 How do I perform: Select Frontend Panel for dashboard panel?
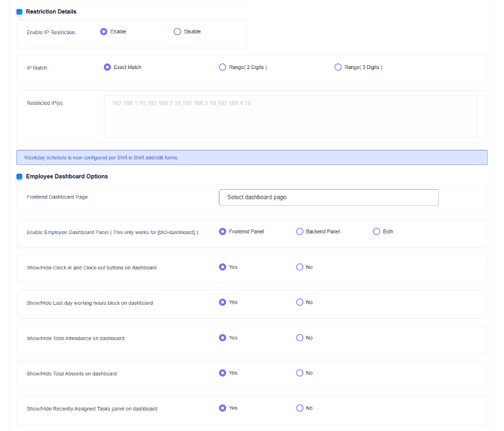click(x=222, y=231)
